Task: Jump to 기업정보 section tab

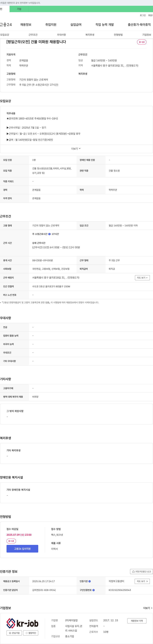Action: [146, 35]
